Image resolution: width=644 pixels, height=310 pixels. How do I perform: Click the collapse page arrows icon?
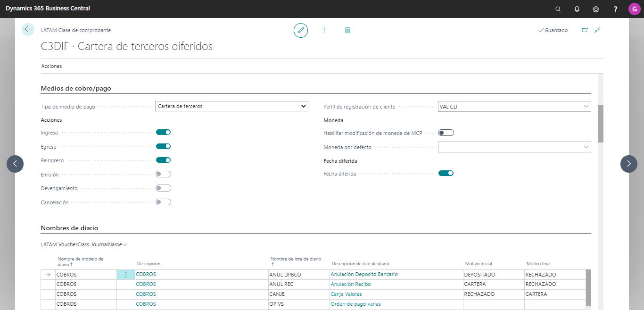(598, 30)
